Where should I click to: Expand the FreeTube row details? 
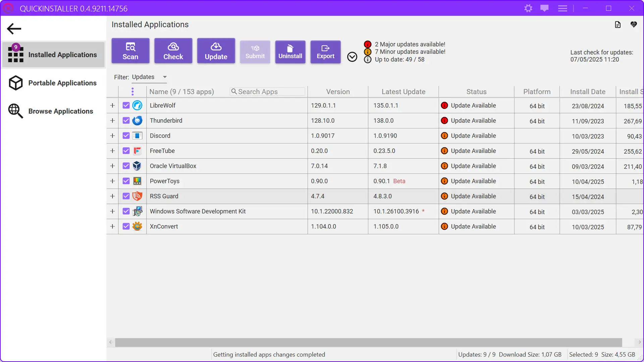click(112, 151)
